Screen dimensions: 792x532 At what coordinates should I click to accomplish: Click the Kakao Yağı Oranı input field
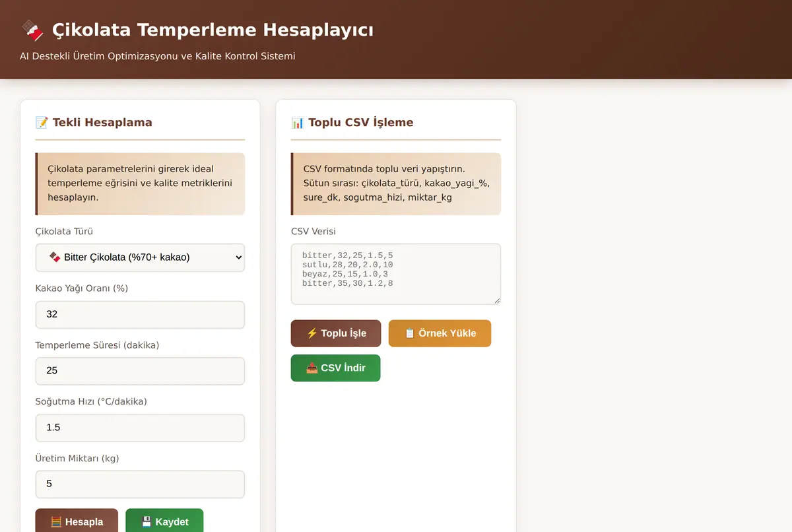[140, 314]
